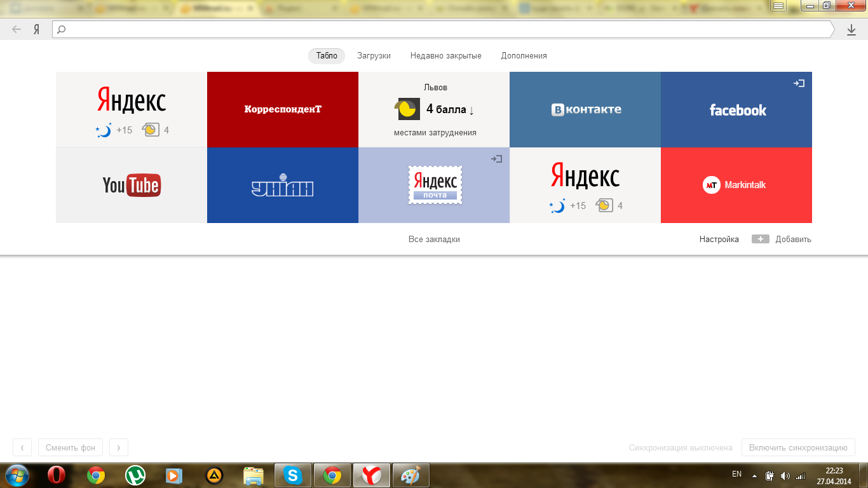Click the Добавить label to add a site
Screen dimensions: 868x488
(x=793, y=240)
